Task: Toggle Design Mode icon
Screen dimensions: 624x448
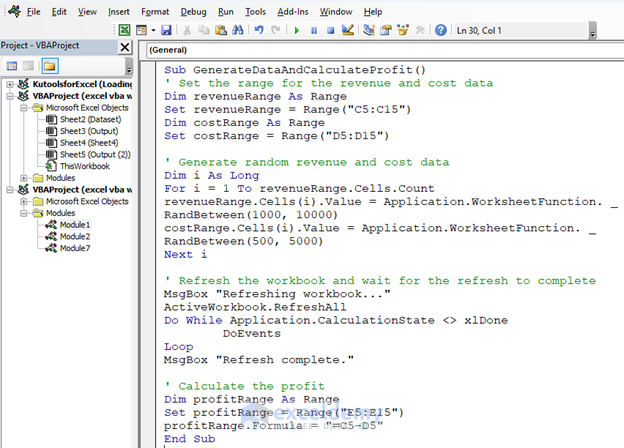Action: (x=347, y=30)
